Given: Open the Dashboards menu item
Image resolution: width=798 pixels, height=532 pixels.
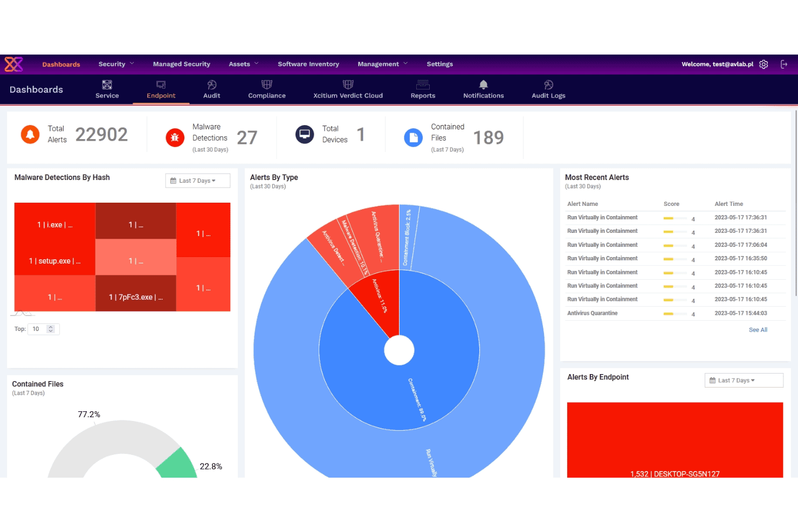Looking at the screenshot, I should [x=61, y=65].
